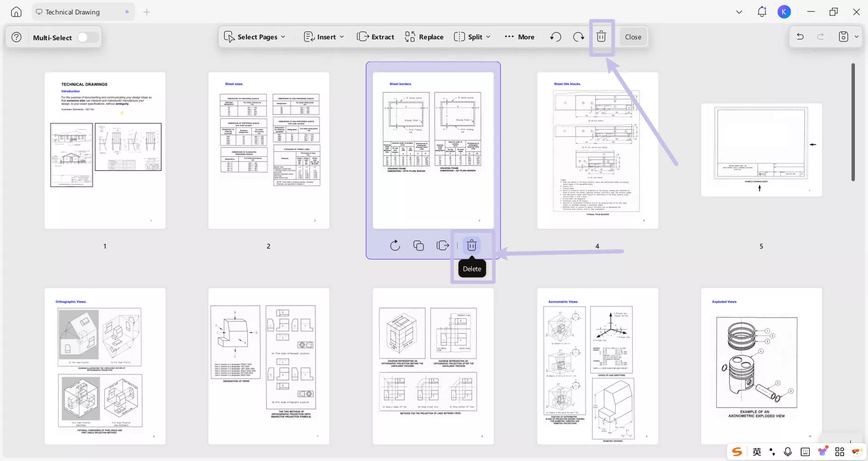Select the Technical Drawings page 1 thumbnail
The width and height of the screenshot is (868, 461).
click(105, 151)
